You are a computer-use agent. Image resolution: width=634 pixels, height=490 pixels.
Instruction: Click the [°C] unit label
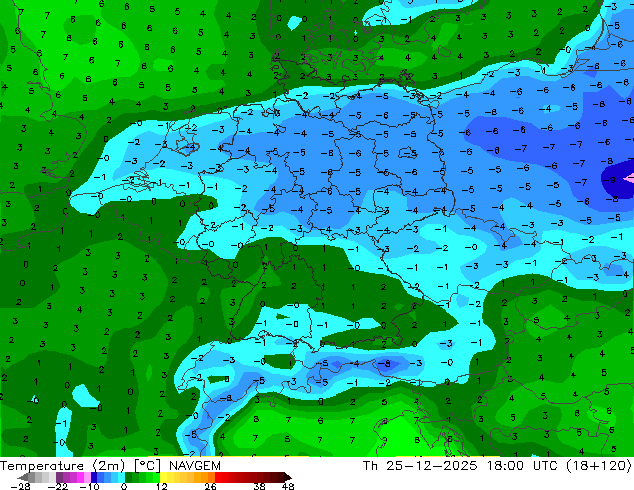pyautogui.click(x=148, y=466)
